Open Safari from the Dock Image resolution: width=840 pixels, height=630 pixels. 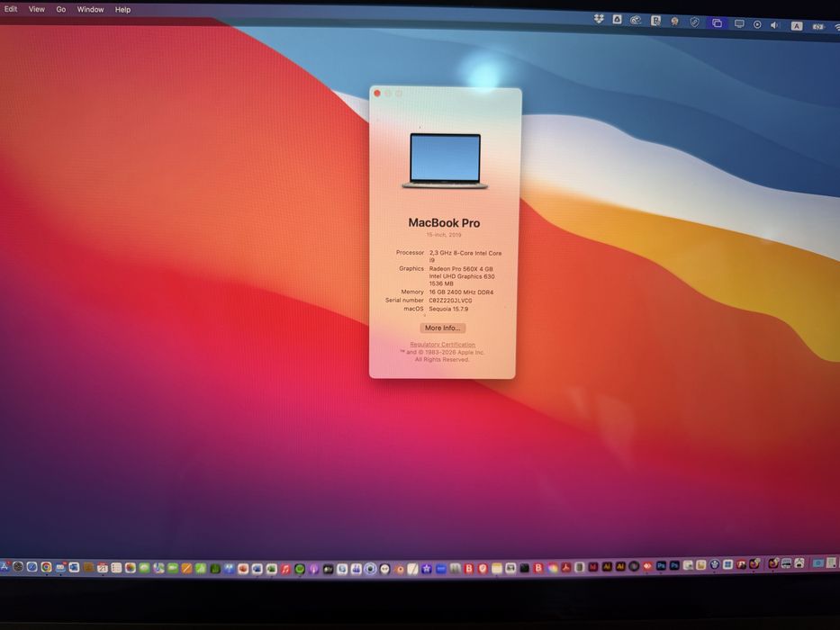32,566
